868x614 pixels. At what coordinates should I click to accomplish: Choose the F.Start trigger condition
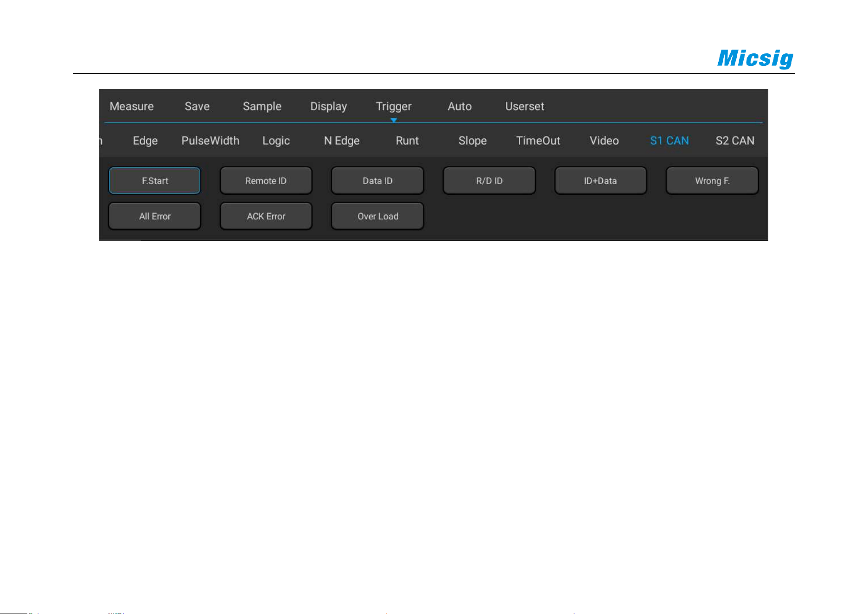154,180
